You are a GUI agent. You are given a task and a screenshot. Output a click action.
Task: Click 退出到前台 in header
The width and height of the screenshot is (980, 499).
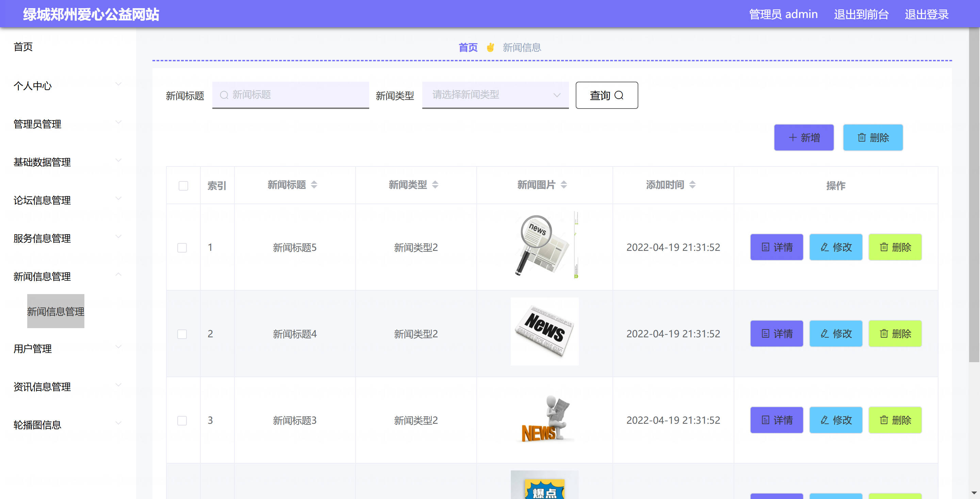tap(861, 14)
